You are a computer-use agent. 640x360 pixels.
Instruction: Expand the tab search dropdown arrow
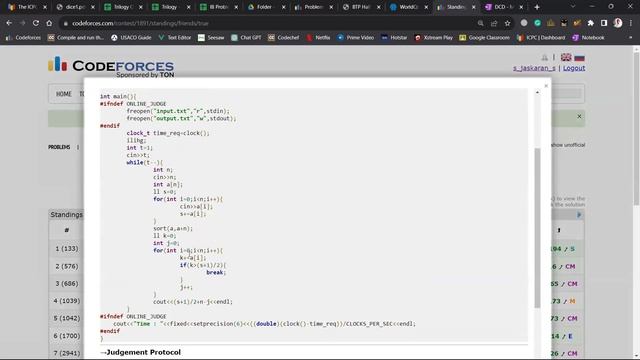pyautogui.click(x=573, y=7)
